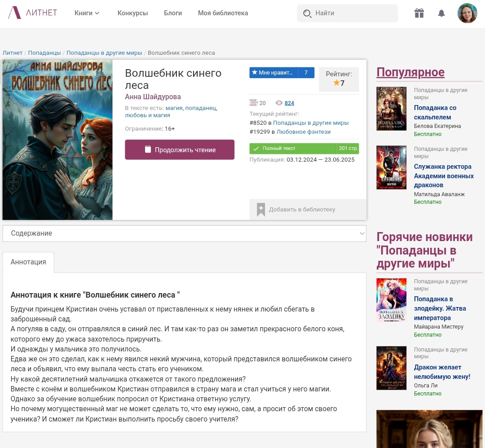Open Любовное фэнтези ranking link

pos(304,132)
